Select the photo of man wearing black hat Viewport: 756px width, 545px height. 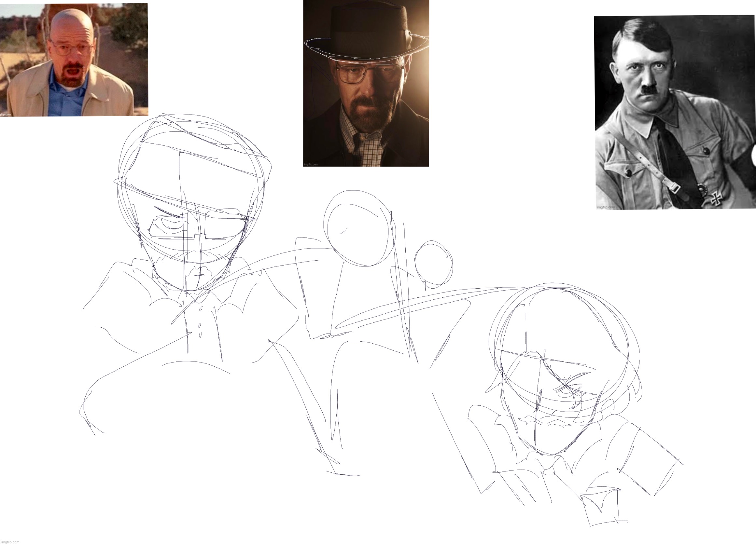[x=366, y=83]
